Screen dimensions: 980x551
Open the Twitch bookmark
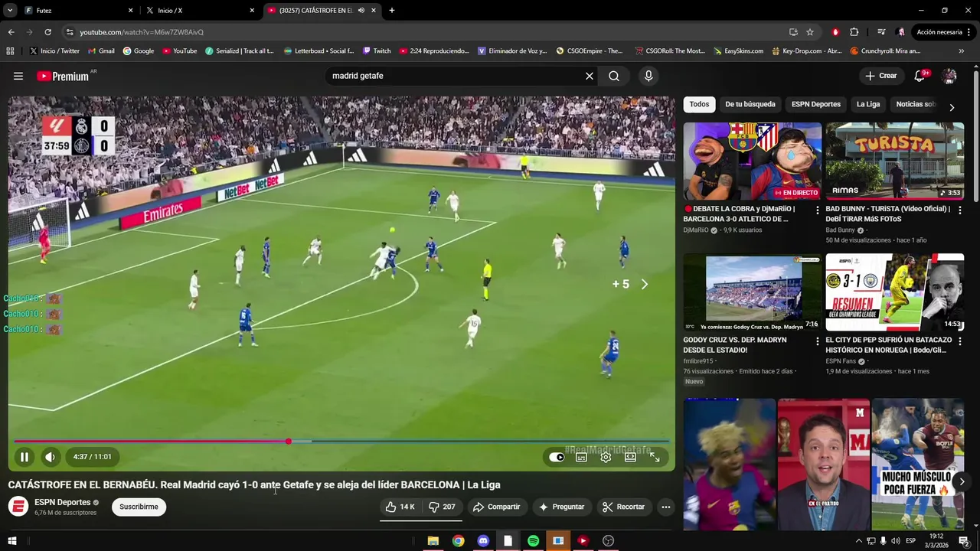tap(377, 51)
